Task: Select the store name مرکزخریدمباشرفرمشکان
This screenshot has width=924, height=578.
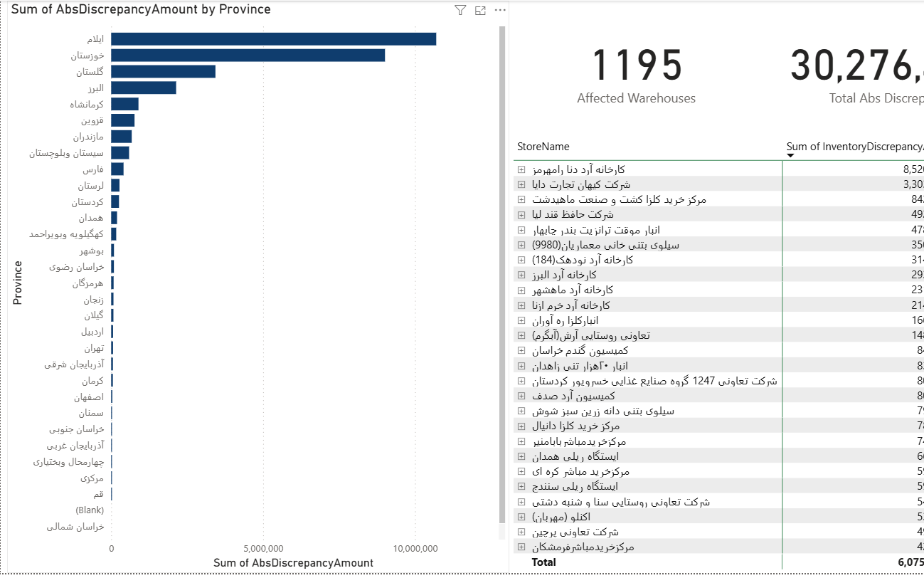Action: [583, 547]
